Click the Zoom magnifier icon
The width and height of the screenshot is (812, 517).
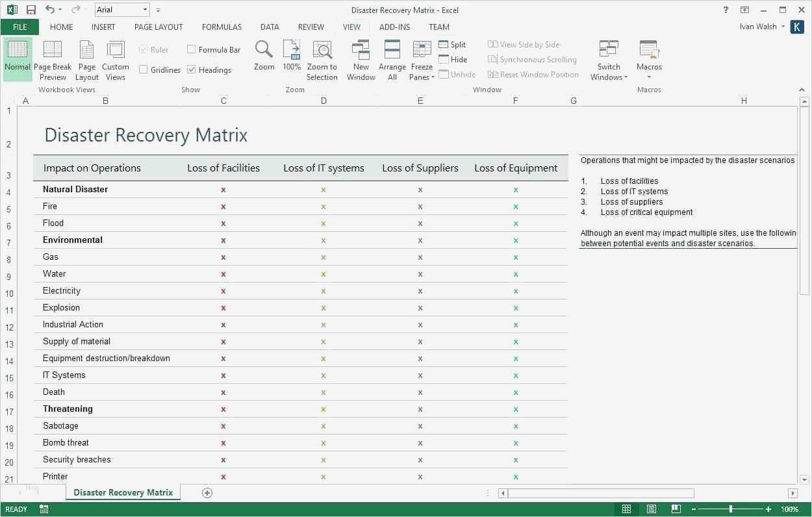click(264, 50)
